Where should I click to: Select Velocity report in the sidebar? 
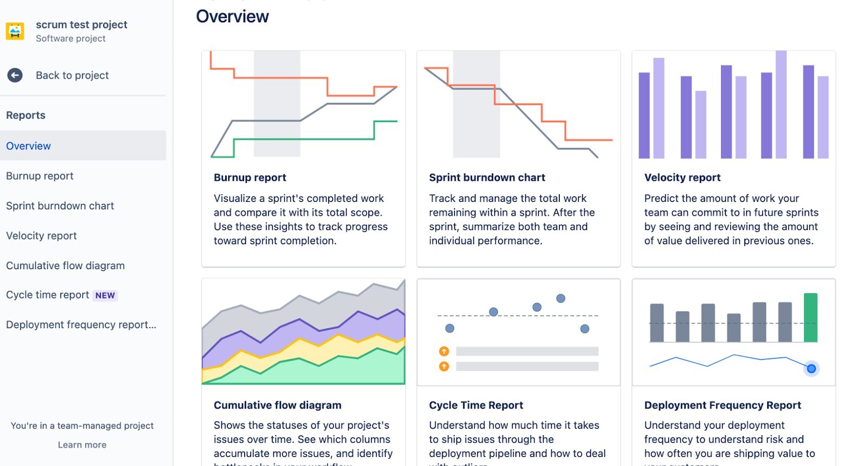41,235
